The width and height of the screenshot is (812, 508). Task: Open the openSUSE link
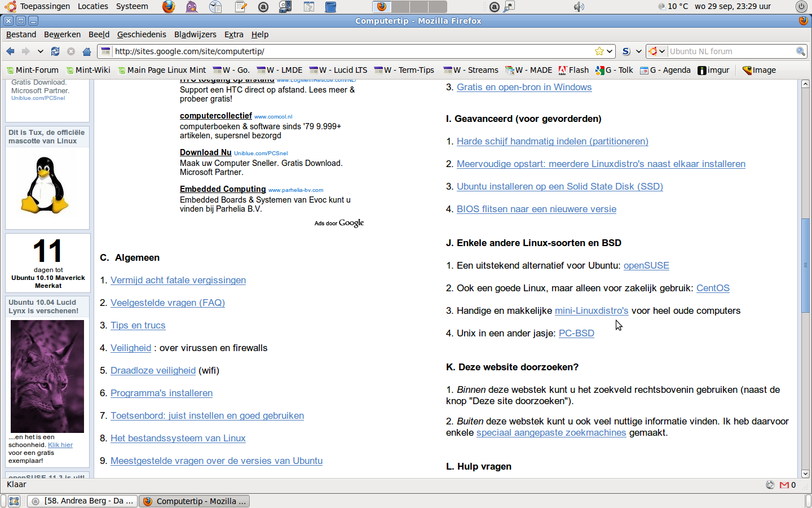[646, 266]
